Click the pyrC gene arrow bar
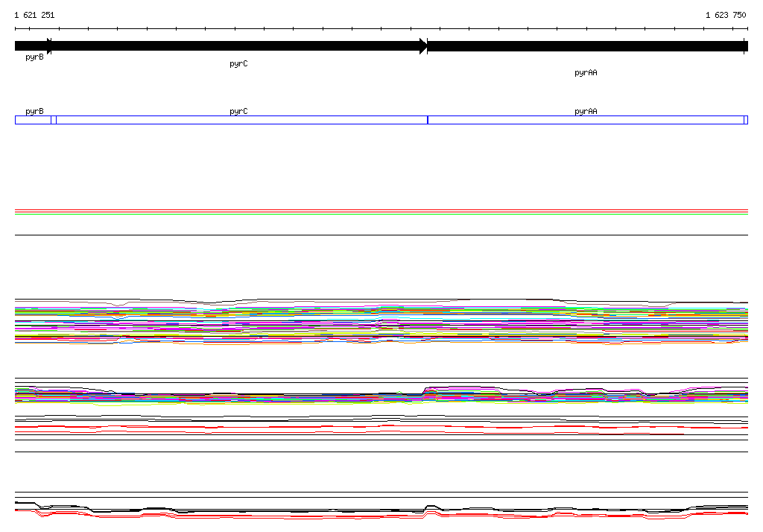 click(238, 46)
